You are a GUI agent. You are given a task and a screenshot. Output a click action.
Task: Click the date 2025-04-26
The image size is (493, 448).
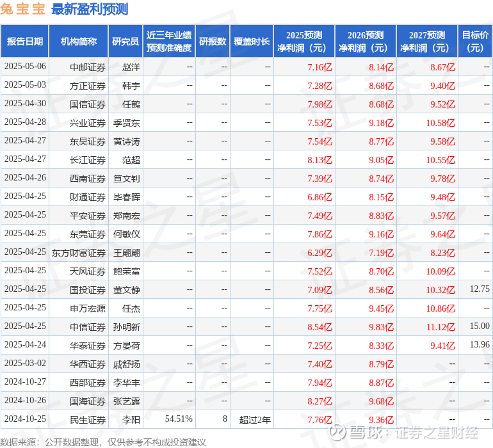[x=25, y=177]
